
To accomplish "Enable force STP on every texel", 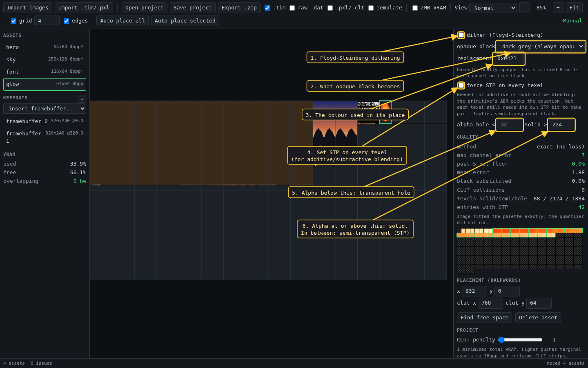I will 461,85.
